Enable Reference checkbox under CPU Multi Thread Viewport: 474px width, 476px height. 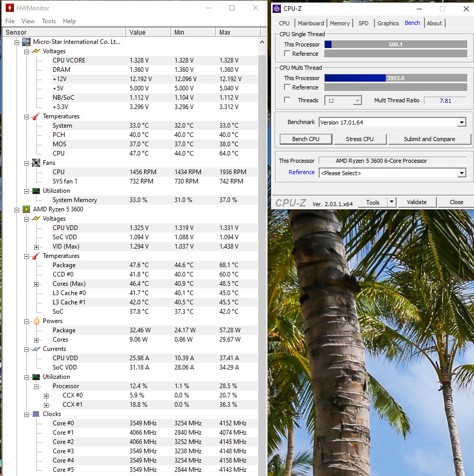(x=287, y=87)
